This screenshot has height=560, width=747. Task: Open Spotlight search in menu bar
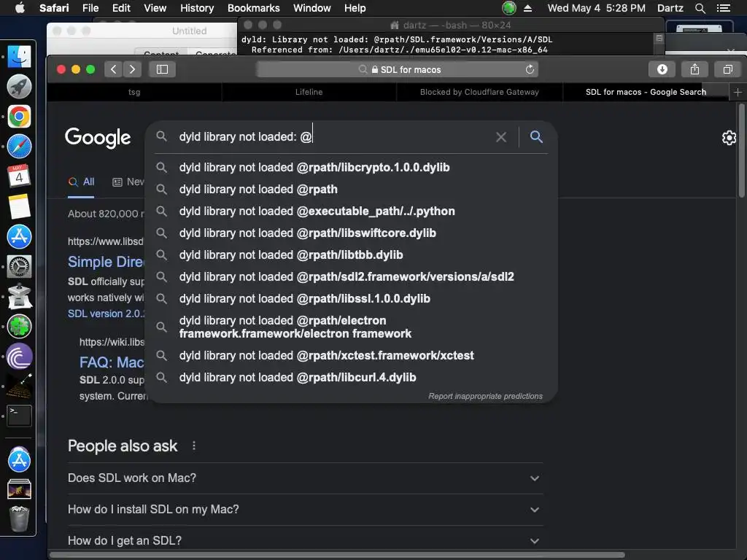700,8
